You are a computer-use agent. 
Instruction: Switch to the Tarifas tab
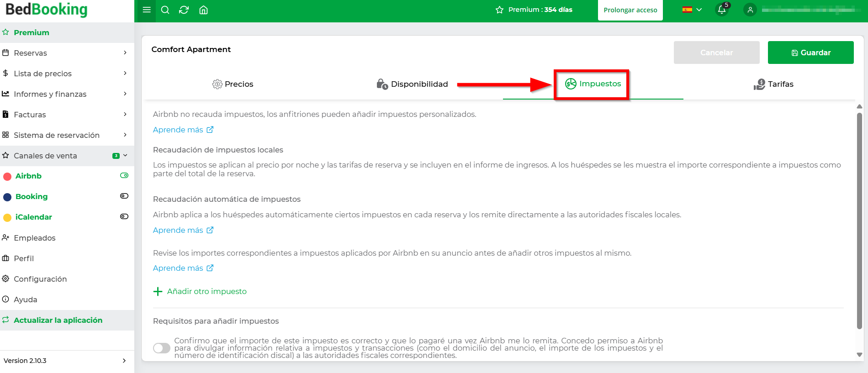tap(773, 84)
